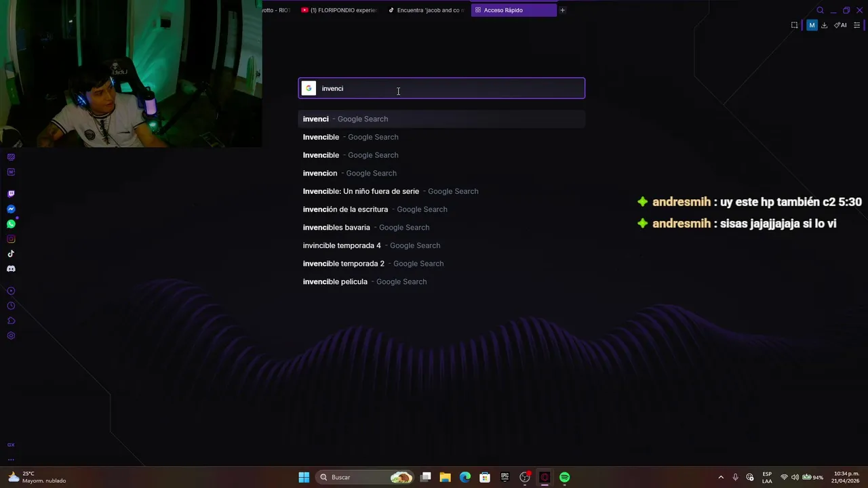
Task: Select 'invención de la escritura' suggestion
Action: tap(441, 209)
